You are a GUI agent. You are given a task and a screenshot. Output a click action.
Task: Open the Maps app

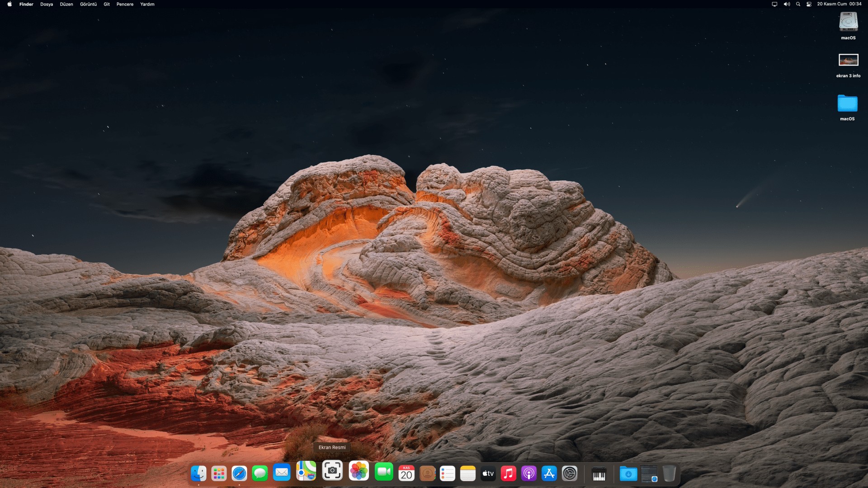(307, 474)
